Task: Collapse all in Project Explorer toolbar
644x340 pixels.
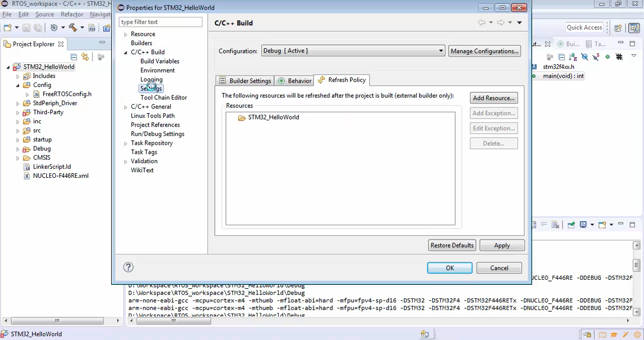Action: click(74, 57)
